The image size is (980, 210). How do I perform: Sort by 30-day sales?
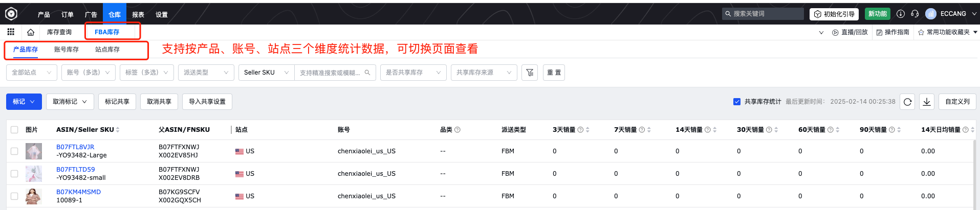pos(776,130)
